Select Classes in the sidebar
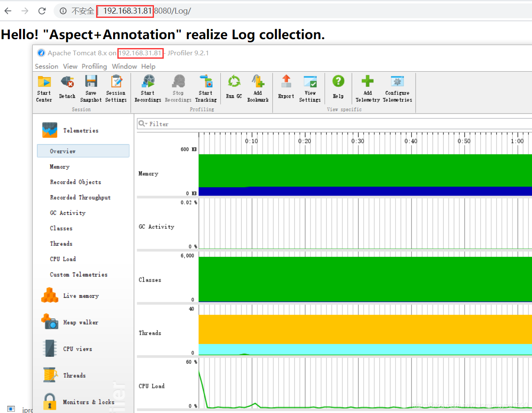This screenshot has width=532, height=413. point(61,228)
